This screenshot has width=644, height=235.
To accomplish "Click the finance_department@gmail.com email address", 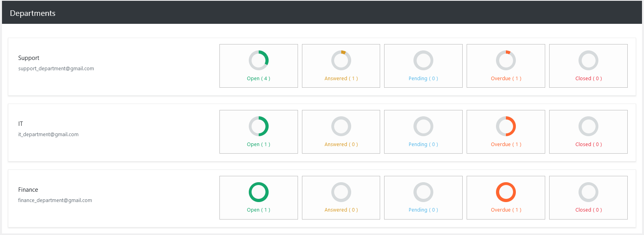I will 55,200.
